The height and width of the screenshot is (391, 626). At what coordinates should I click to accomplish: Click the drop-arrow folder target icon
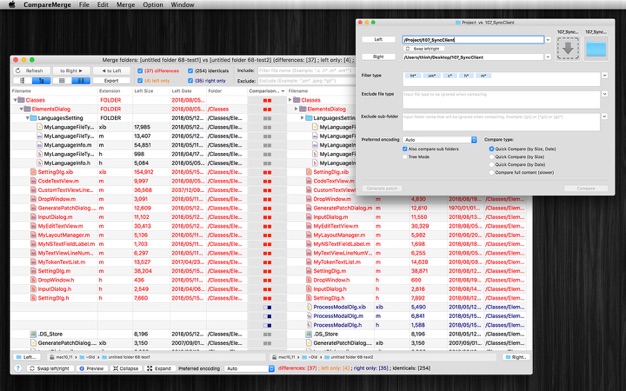click(568, 48)
